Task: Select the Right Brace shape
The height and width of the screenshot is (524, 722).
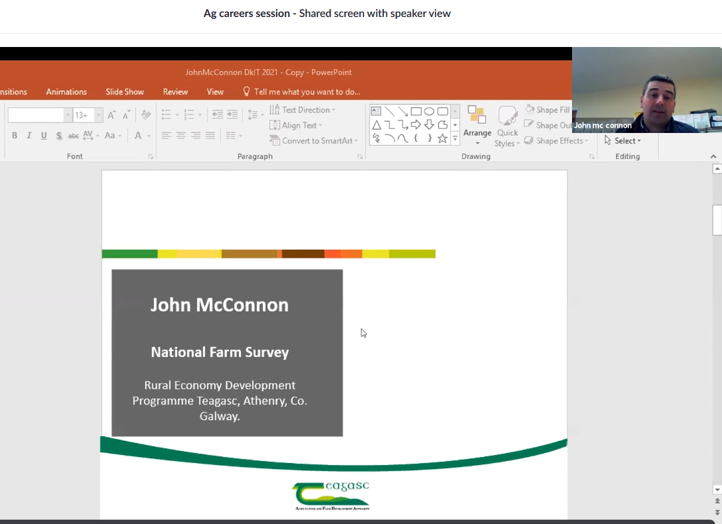Action: click(x=429, y=138)
